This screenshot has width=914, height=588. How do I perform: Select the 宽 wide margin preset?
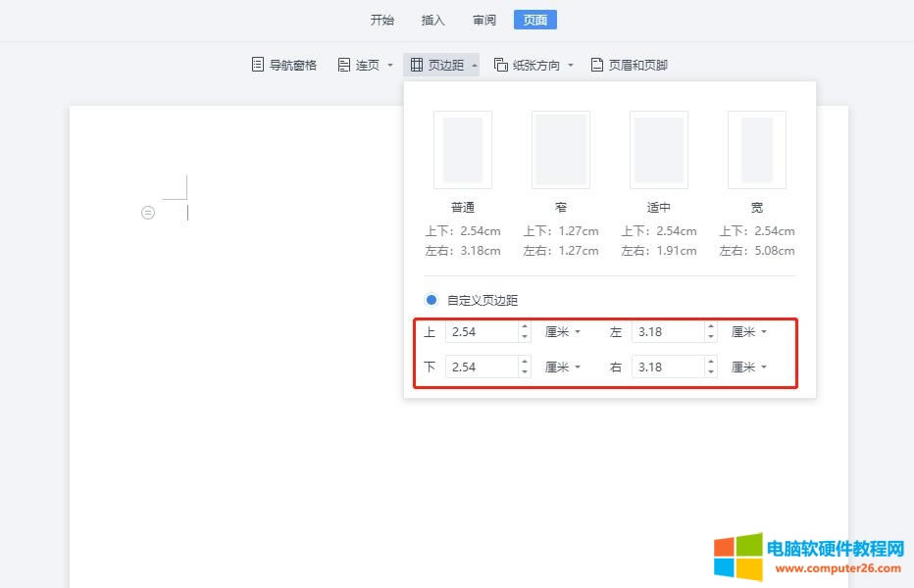756,149
